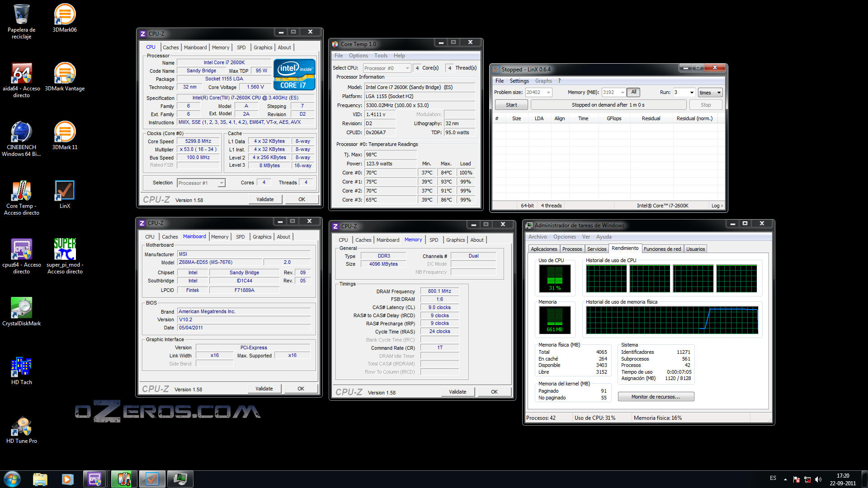Open the Archivo menu in Task Manager
Viewport: 868px width, 488px height.
[x=538, y=237]
